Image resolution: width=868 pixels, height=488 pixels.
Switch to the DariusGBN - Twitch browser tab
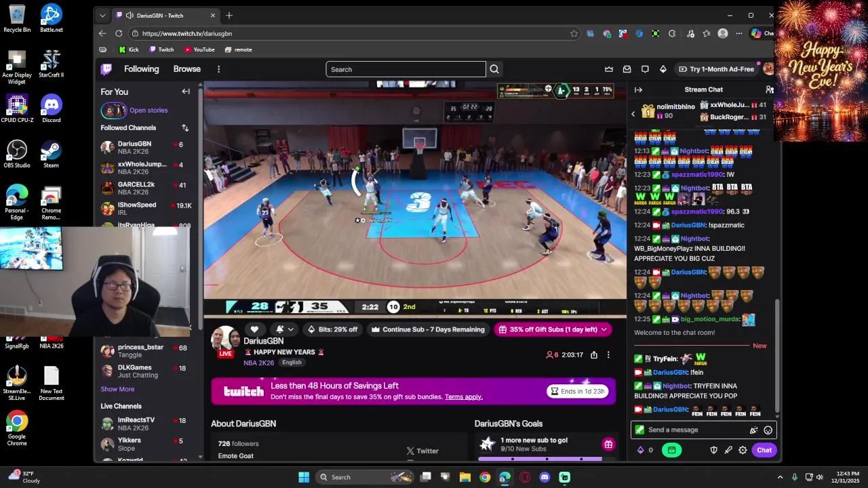pyautogui.click(x=165, y=15)
